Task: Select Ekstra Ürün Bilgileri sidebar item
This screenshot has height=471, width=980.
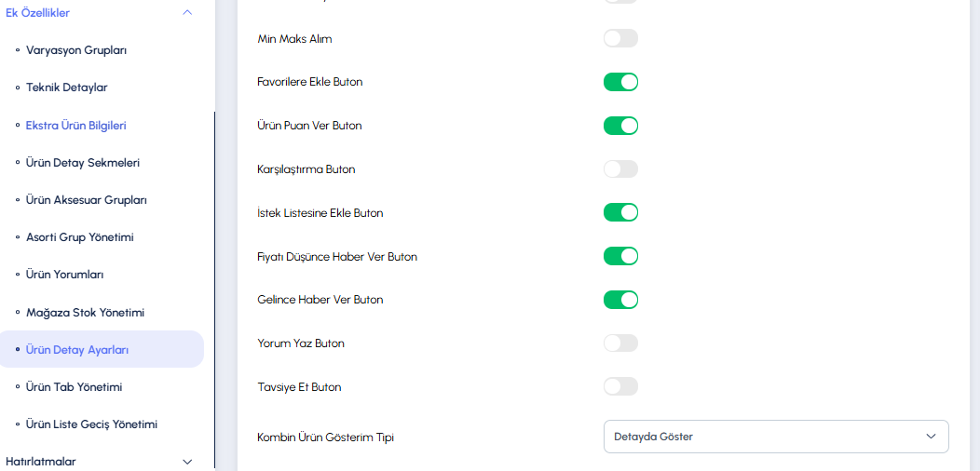Action: point(76,125)
